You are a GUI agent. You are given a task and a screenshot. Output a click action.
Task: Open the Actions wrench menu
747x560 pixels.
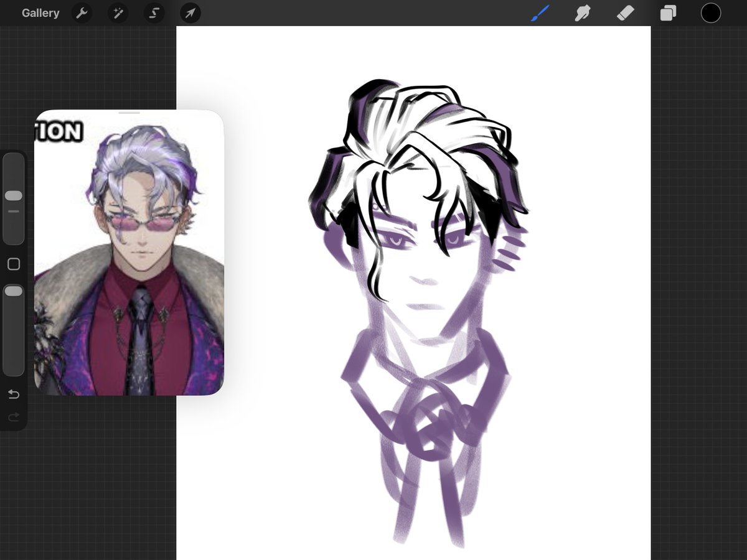coord(82,13)
